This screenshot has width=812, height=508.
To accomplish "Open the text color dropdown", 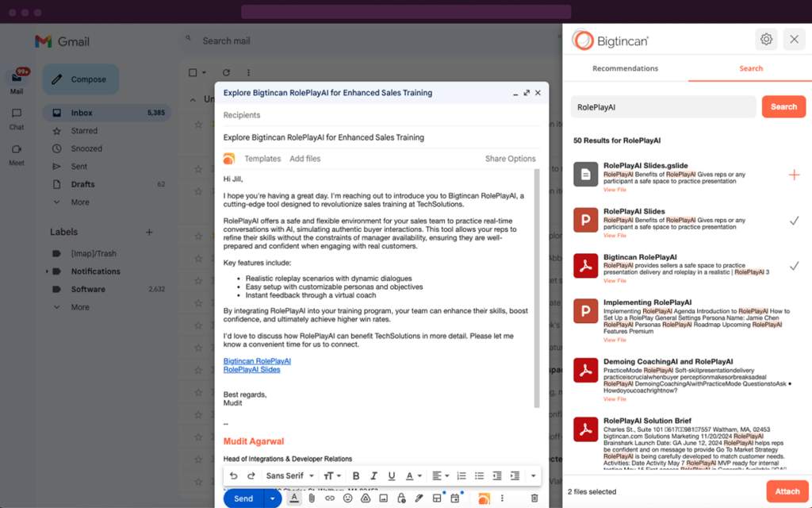I will [x=413, y=475].
